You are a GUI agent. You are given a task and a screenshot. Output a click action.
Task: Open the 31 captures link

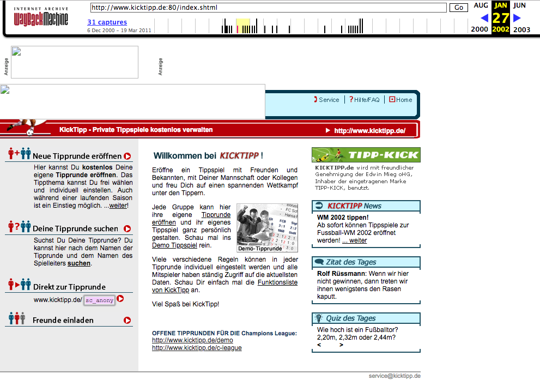[x=107, y=22]
